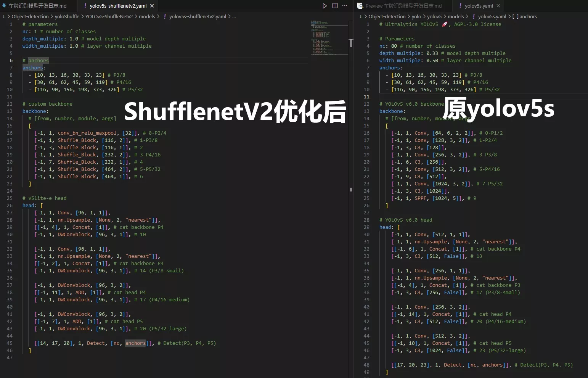Open the Preview 车牌识别模型开发日志.md tab
This screenshot has width=588, height=378.
click(403, 6)
